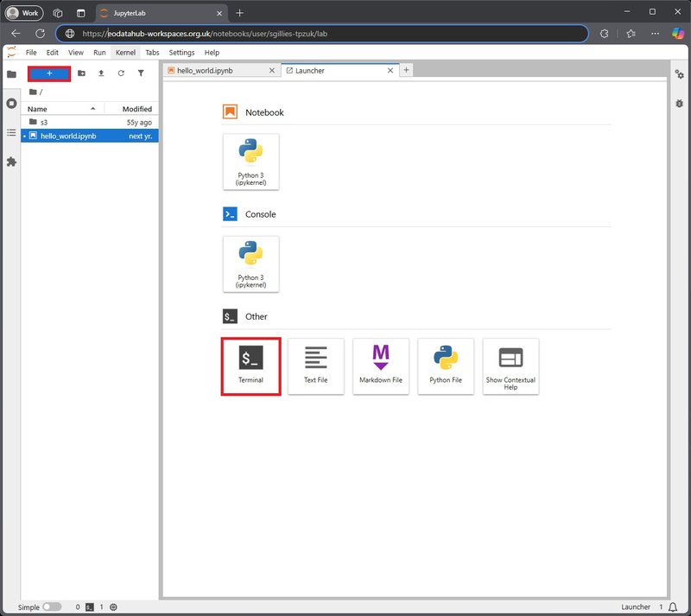This screenshot has width=691, height=616.
Task: Toggle the Simple interface mode switch
Action: [x=52, y=607]
